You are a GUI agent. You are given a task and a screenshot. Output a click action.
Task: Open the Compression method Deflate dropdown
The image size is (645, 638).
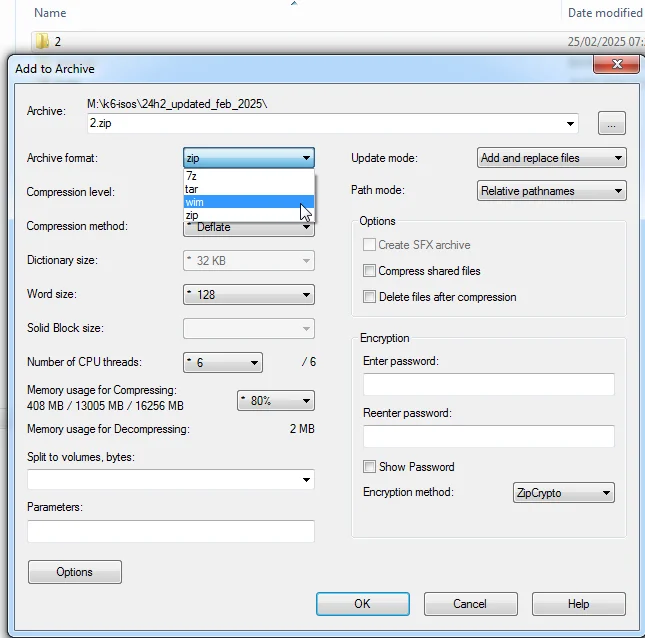(x=248, y=229)
